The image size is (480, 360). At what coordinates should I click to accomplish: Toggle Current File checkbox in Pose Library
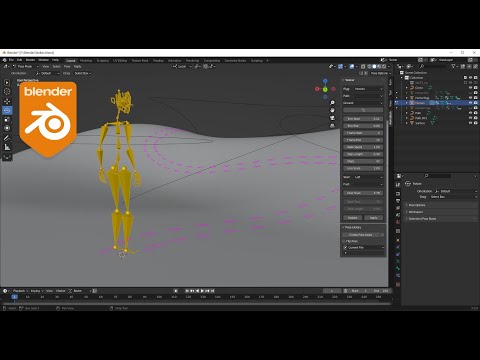pos(345,248)
